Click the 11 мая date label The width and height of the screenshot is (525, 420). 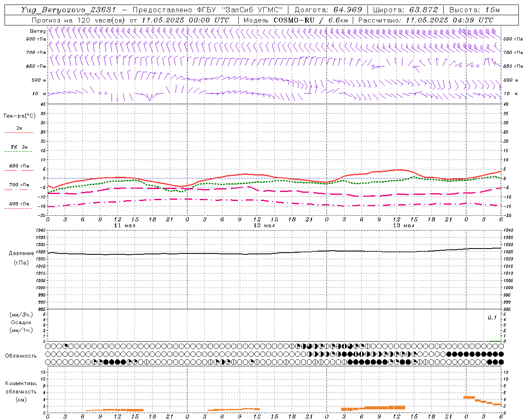(124, 226)
